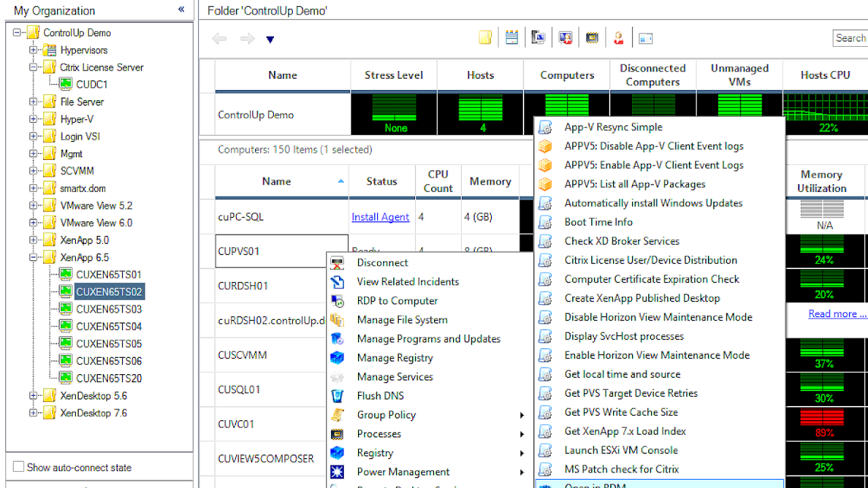Viewport: 868px width, 488px height.
Task: Collapse the ControlUp Demo root node
Action: click(17, 33)
